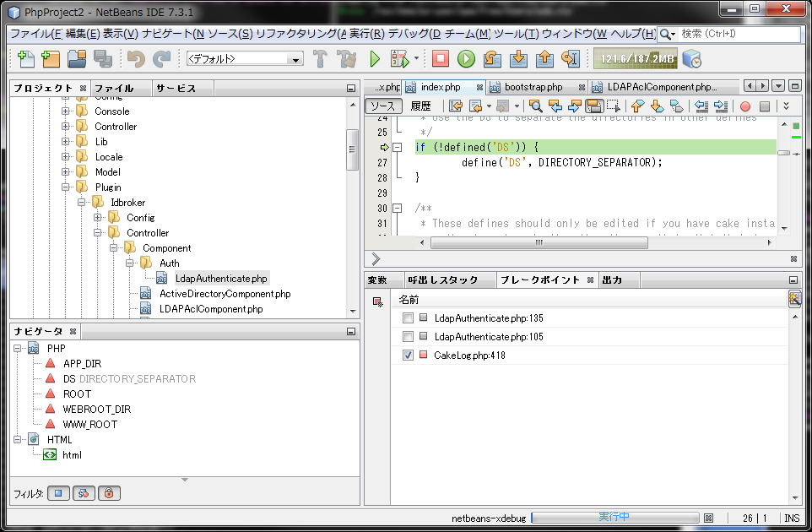Switch editor to History view button

coord(420,106)
